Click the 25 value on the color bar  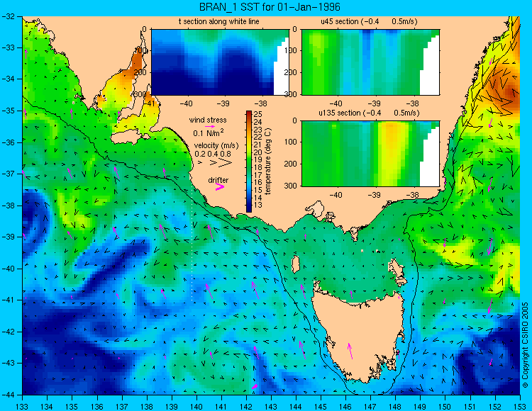click(x=257, y=114)
